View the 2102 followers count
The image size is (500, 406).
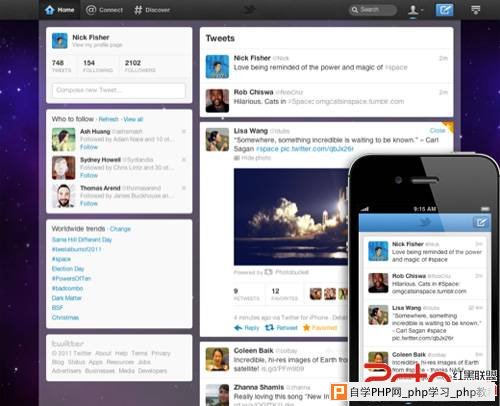(140, 66)
